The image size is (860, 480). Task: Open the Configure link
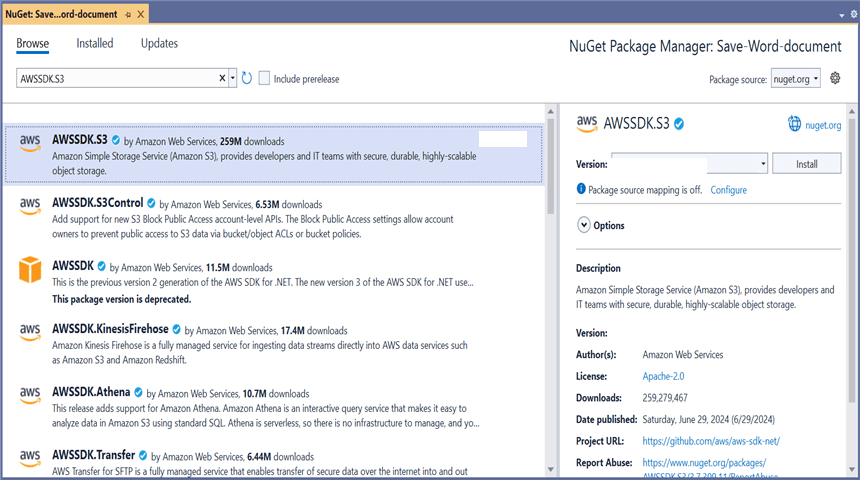tap(728, 190)
